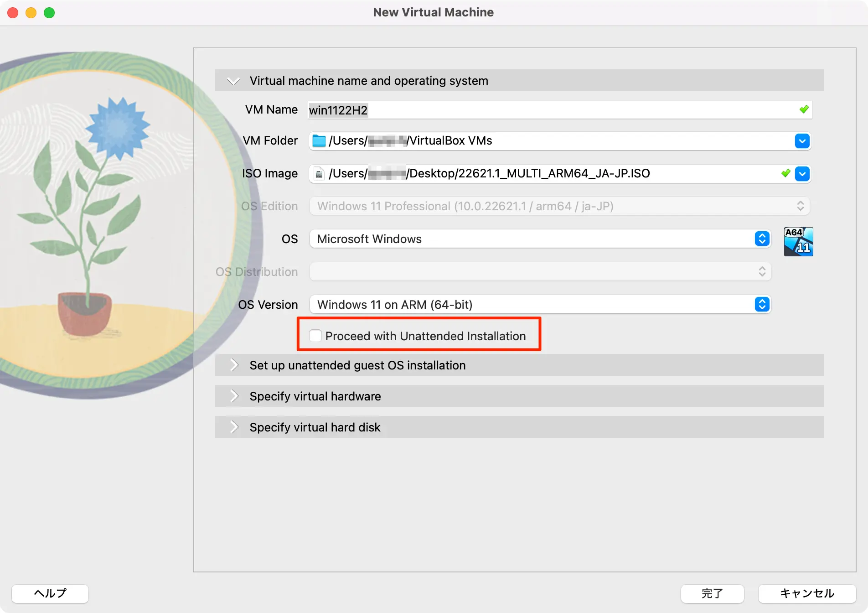
Task: Click the ヘルプ help button
Action: coord(50,593)
